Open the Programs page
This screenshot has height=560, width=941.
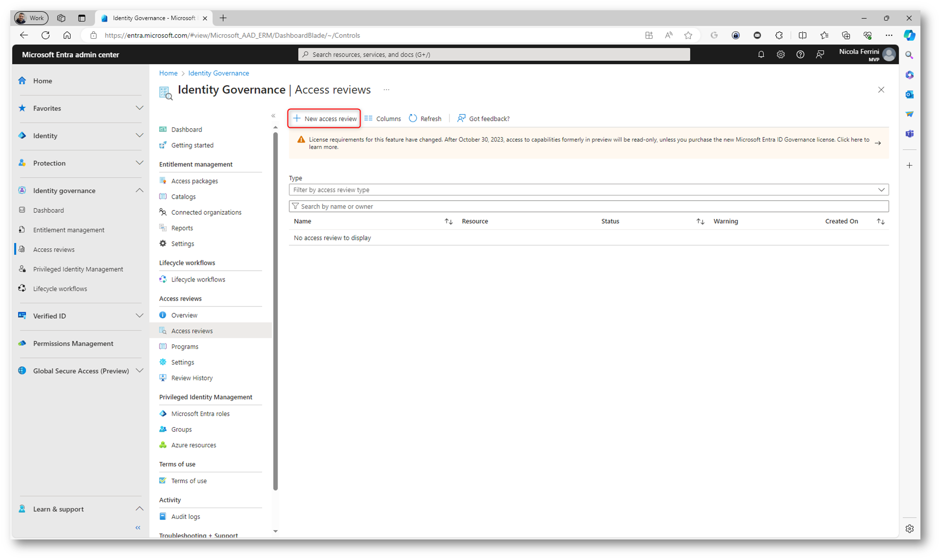[x=185, y=347]
